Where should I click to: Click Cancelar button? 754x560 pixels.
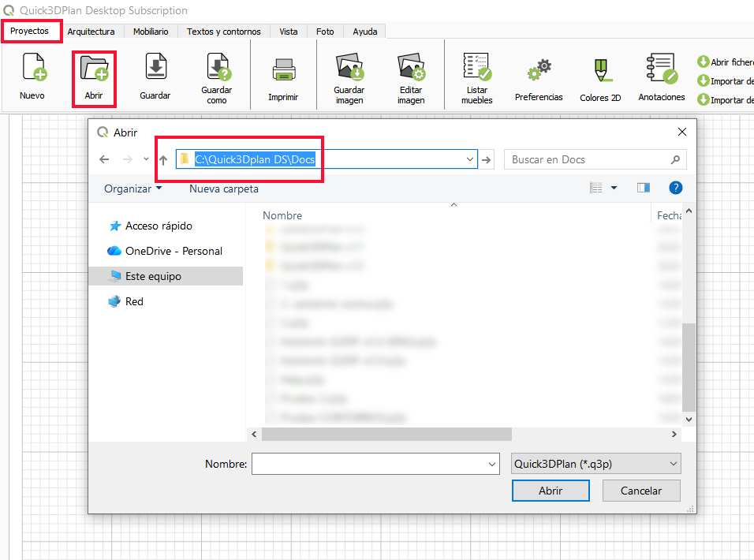coord(641,491)
